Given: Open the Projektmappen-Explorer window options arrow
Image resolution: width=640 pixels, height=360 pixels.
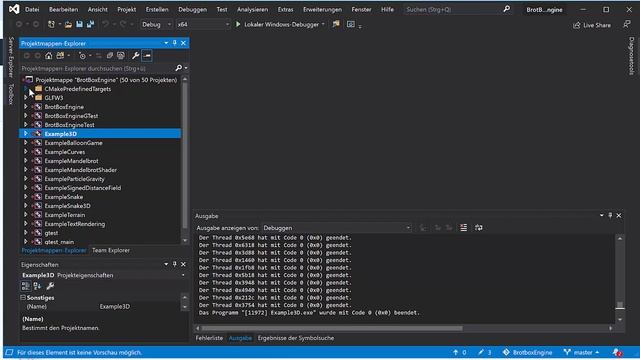Looking at the screenshot, I should click(x=166, y=43).
